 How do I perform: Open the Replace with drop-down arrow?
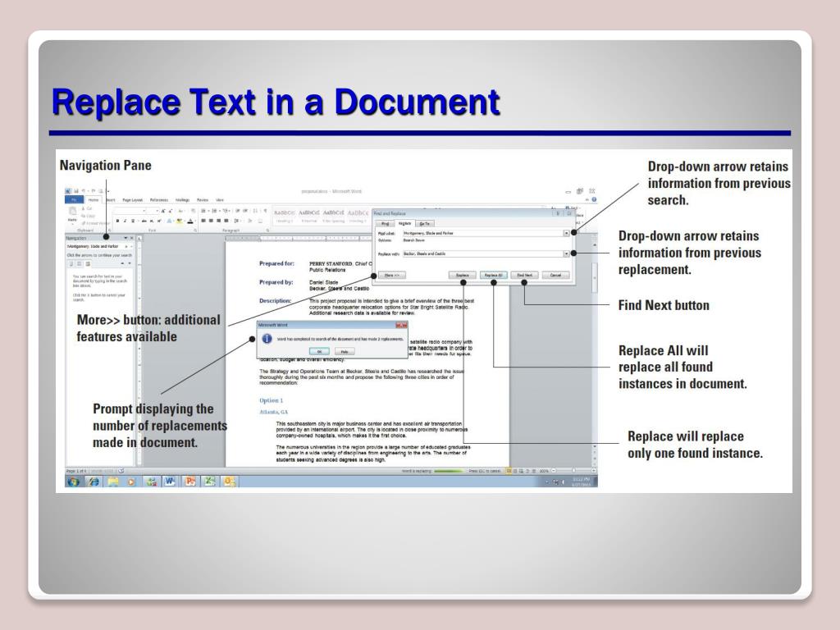[x=566, y=253]
